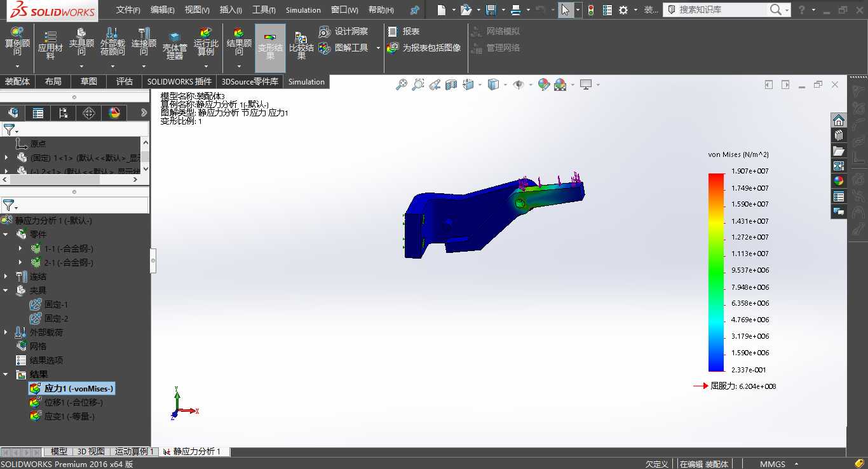
Task: Click the 比较结果 compare results tool
Action: tap(301, 46)
